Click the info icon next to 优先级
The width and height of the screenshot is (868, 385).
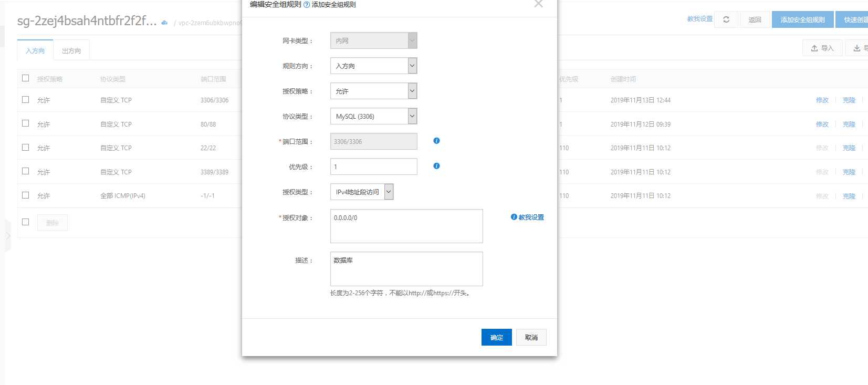coord(436,166)
